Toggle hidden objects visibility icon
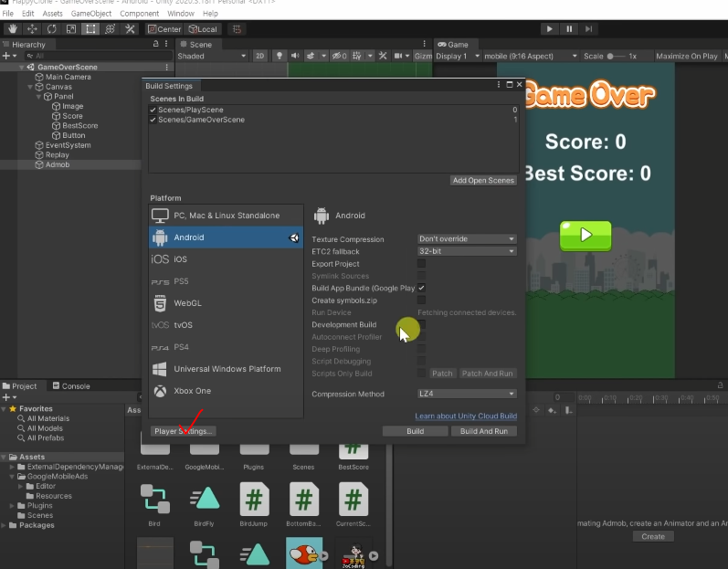Image resolution: width=728 pixels, height=569 pixels. point(339,56)
